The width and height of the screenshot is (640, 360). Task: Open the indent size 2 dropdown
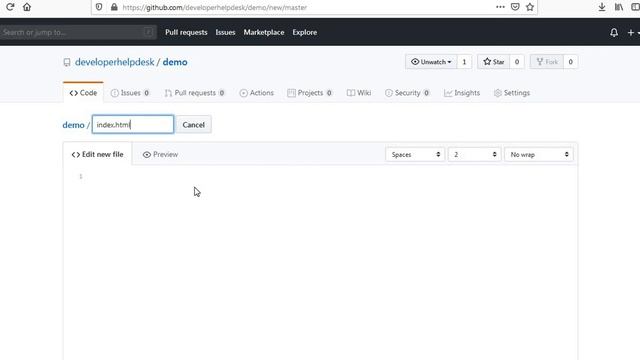(x=474, y=154)
